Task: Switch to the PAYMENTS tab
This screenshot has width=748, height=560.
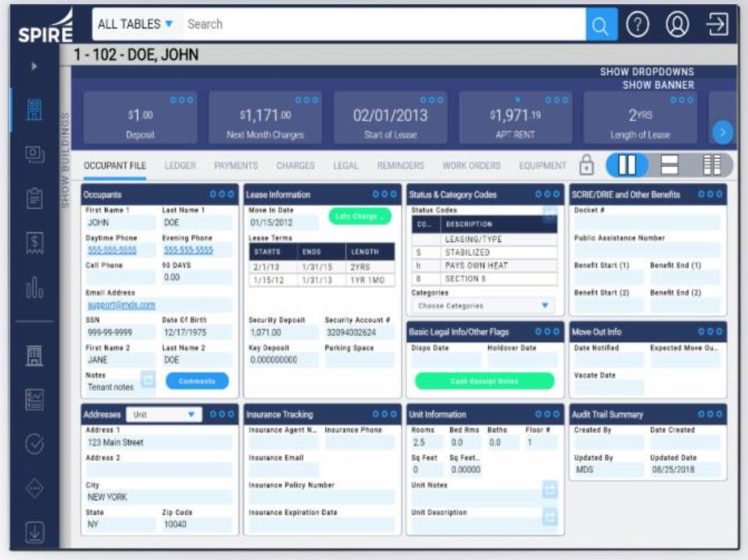Action: pyautogui.click(x=236, y=165)
